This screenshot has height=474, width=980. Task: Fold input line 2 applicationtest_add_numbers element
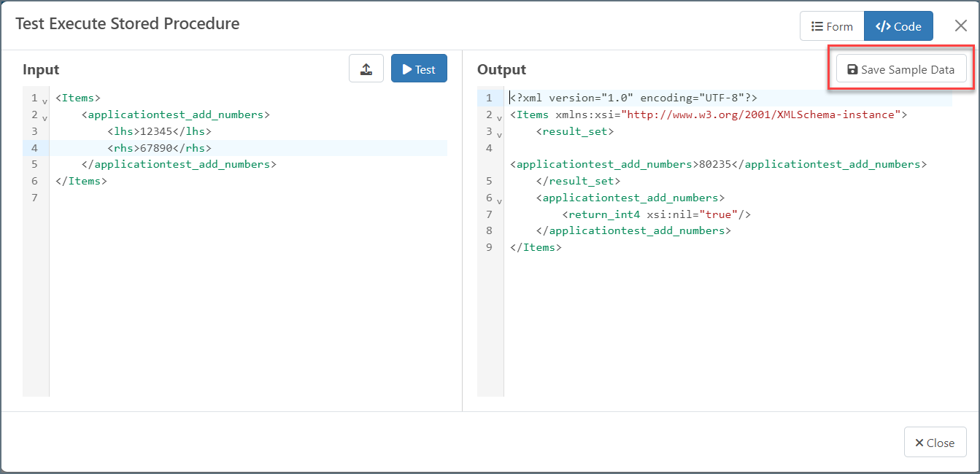(45, 117)
